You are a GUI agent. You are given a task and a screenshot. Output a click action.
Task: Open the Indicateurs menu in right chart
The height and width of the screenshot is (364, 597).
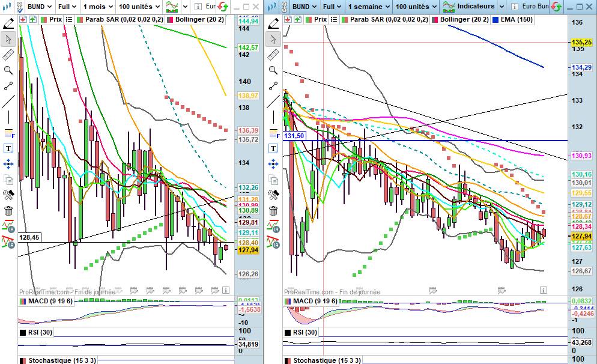(x=474, y=7)
